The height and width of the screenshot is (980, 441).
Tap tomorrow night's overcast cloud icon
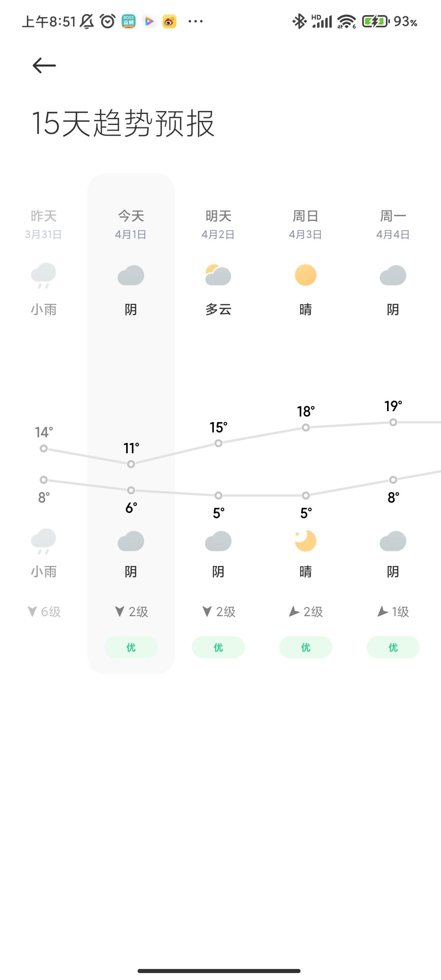pyautogui.click(x=218, y=541)
